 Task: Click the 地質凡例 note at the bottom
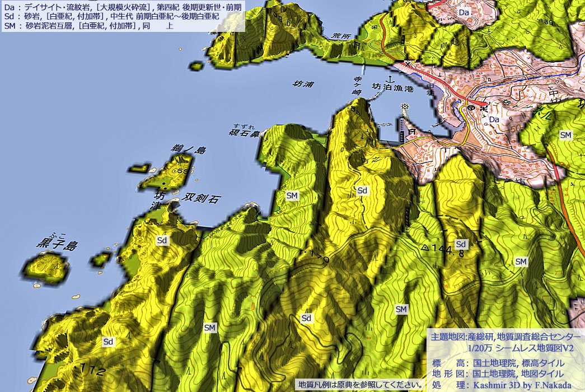click(x=361, y=385)
